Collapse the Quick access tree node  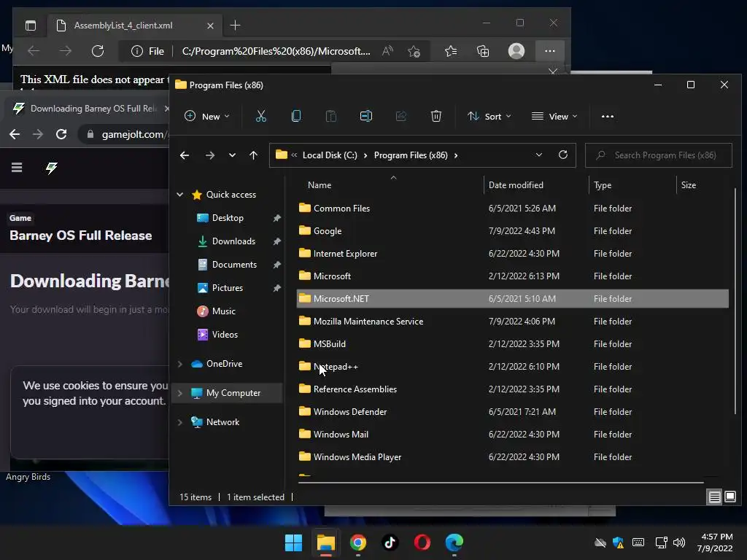pos(180,194)
